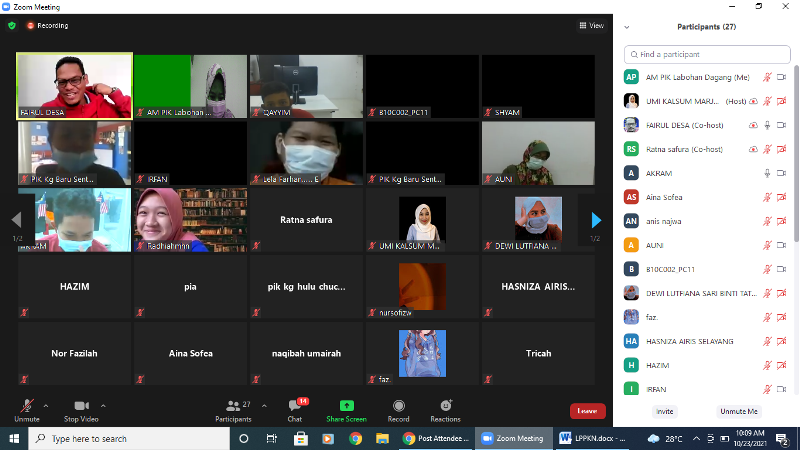800x450 pixels.
Task: Click the Cortana circle taskbar icon
Action: pyautogui.click(x=243, y=439)
